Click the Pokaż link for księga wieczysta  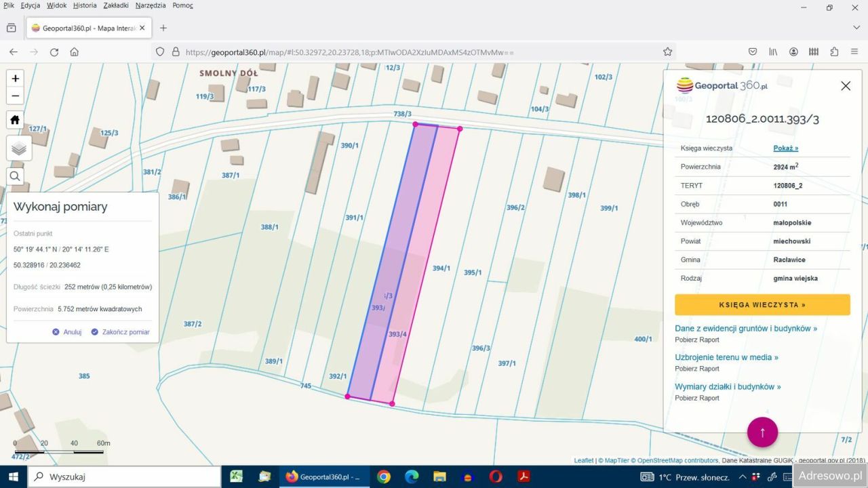(x=785, y=148)
